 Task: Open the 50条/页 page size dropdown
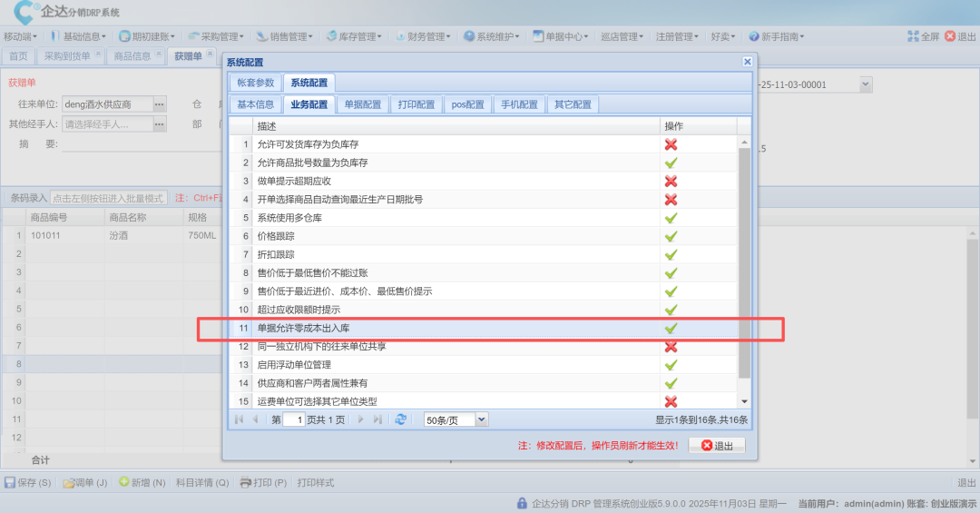click(x=482, y=419)
